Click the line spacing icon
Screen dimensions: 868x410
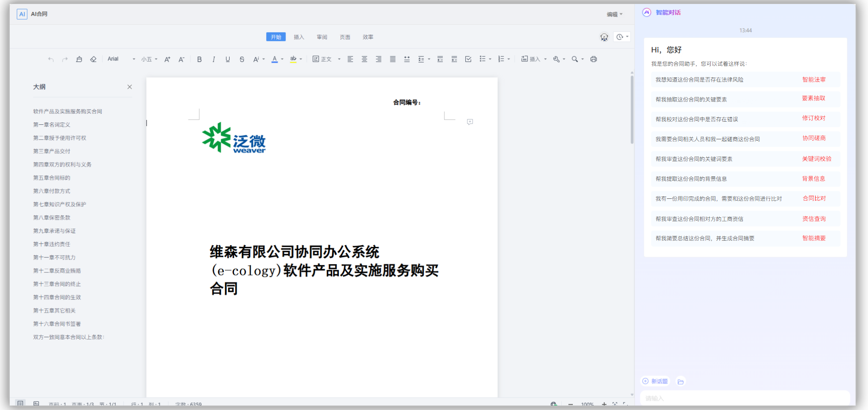pos(421,59)
